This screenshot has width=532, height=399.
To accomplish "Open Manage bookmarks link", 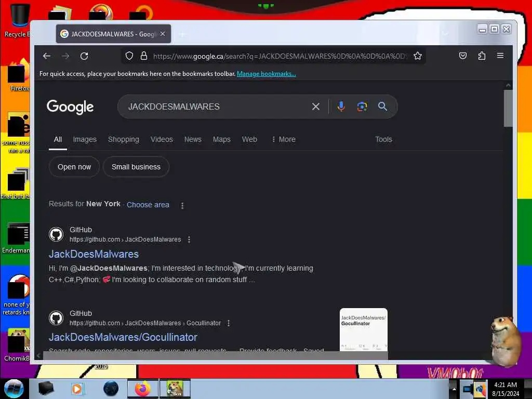I will tap(267, 74).
